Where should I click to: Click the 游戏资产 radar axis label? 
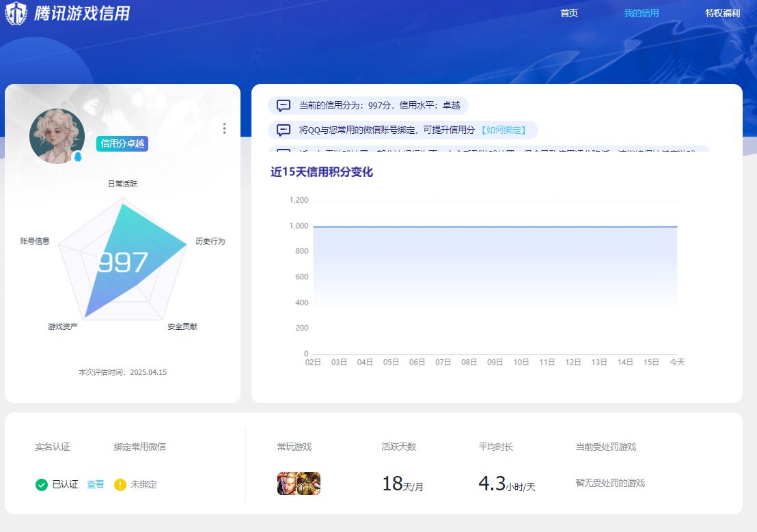tap(63, 326)
